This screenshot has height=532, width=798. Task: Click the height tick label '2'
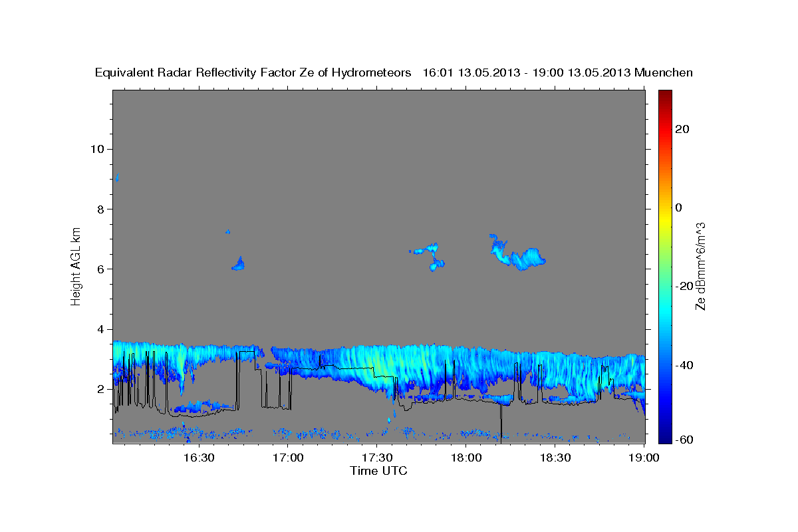[100, 389]
